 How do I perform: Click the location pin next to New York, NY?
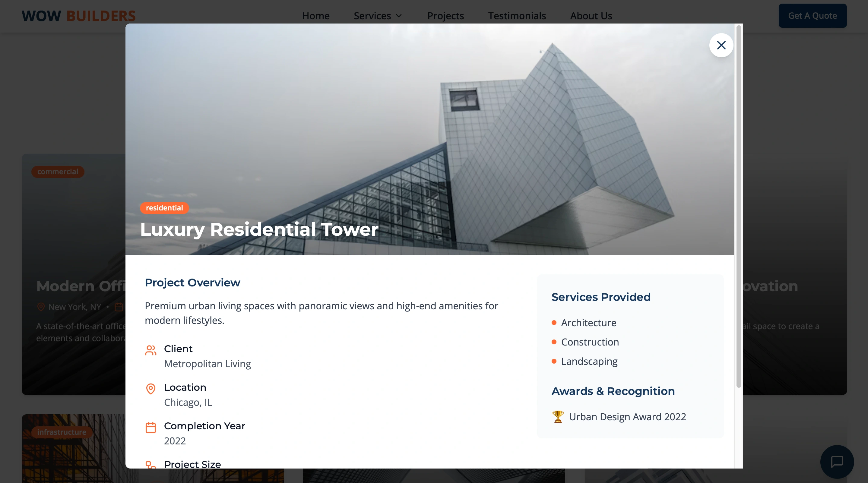point(41,307)
